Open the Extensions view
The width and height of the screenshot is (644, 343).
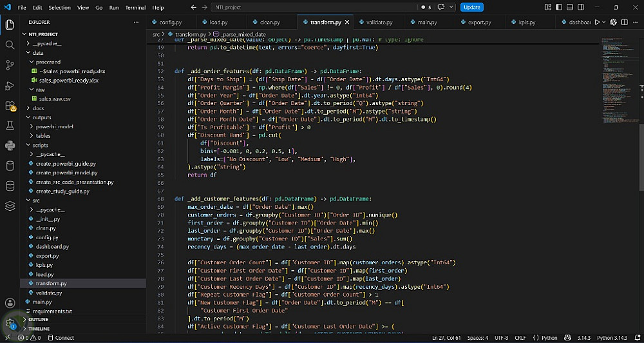pyautogui.click(x=10, y=106)
